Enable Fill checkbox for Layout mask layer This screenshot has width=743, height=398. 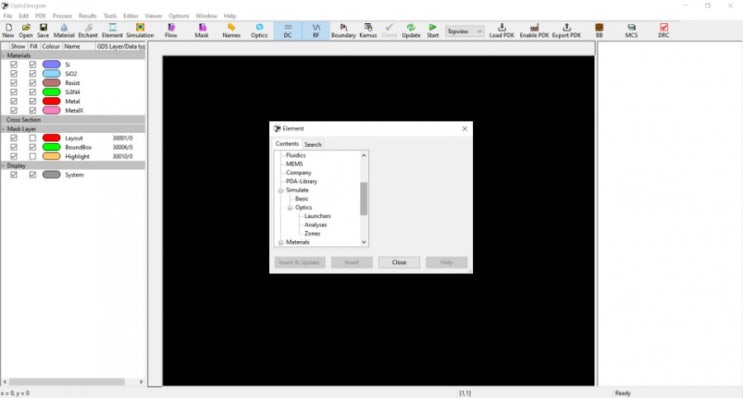(32, 138)
